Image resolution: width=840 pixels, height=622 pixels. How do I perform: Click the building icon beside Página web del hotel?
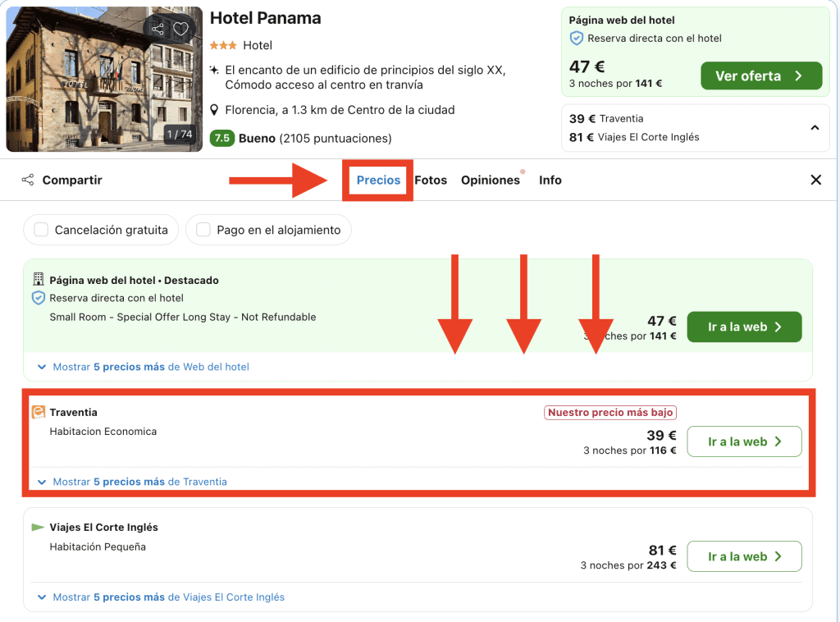tap(38, 280)
